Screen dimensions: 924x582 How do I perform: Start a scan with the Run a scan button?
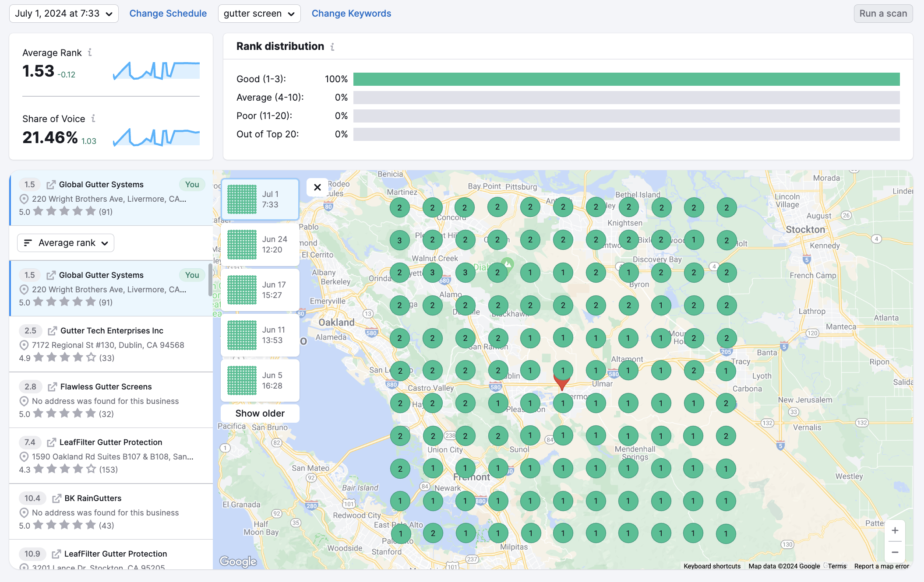pos(883,14)
